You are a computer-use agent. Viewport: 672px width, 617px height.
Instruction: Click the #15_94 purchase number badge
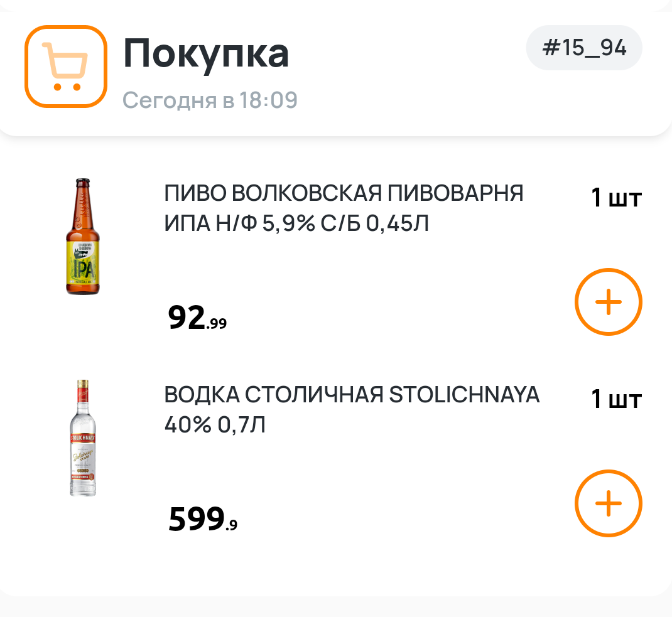click(x=584, y=48)
